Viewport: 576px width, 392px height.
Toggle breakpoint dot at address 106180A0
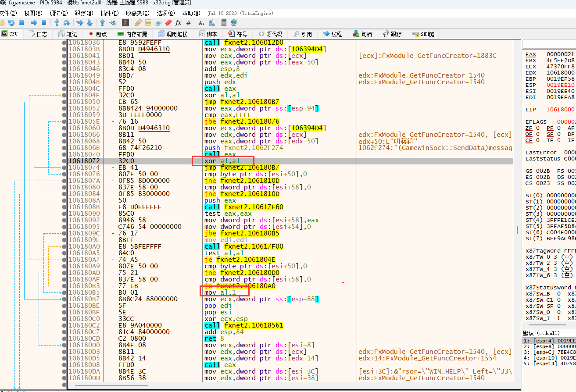[x=64, y=246]
